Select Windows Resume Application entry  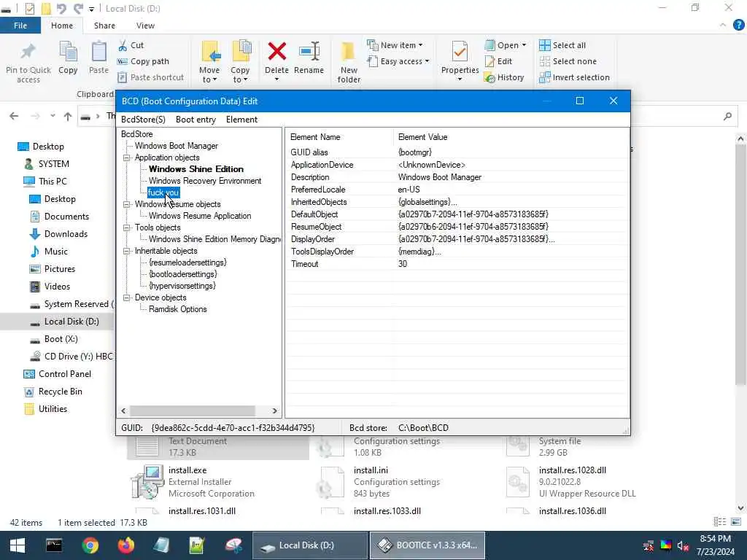click(200, 216)
